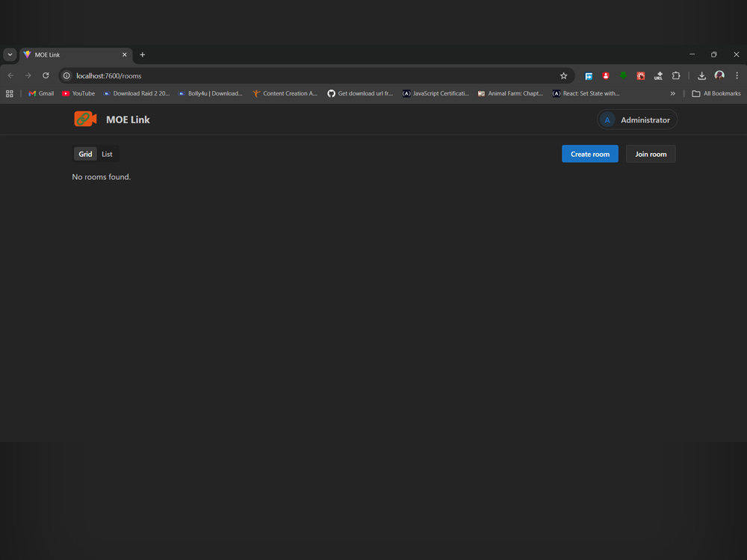Expand hidden bookmarks with double chevron

[673, 94]
